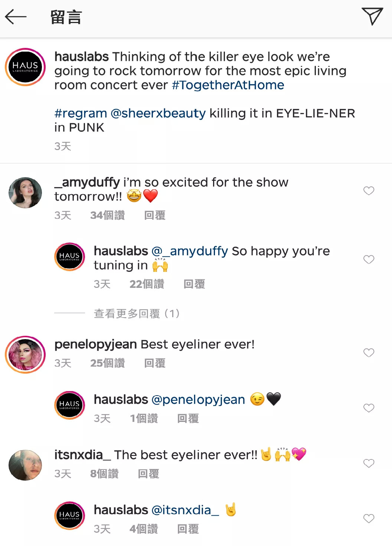This screenshot has width=392, height=546.
Task: Like _amyduffy's excited comment
Action: pyautogui.click(x=369, y=191)
